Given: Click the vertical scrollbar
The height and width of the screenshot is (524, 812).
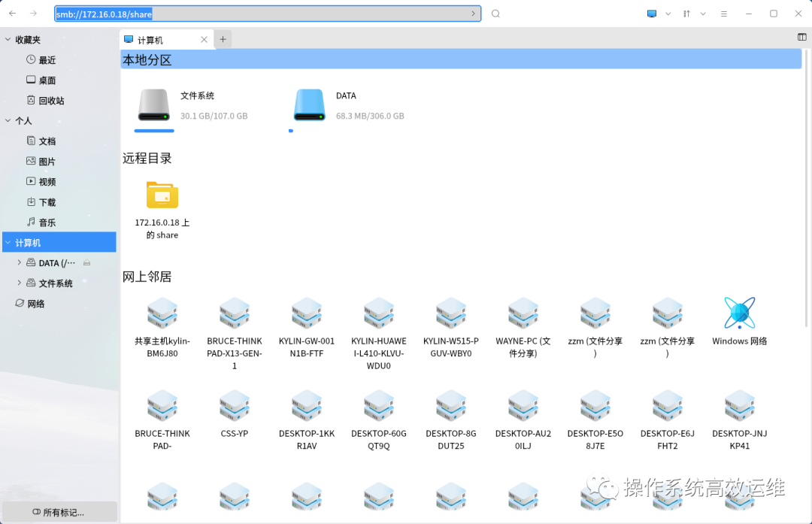Looking at the screenshot, I should (x=806, y=188).
